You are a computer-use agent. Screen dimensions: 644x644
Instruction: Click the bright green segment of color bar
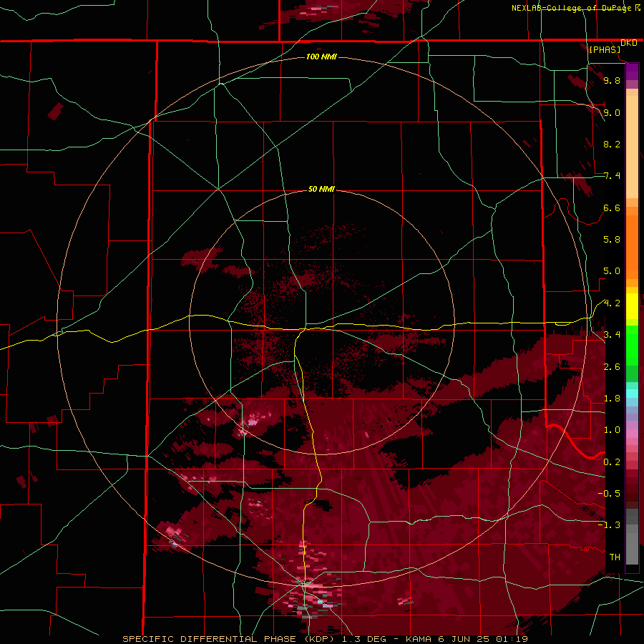click(x=632, y=345)
